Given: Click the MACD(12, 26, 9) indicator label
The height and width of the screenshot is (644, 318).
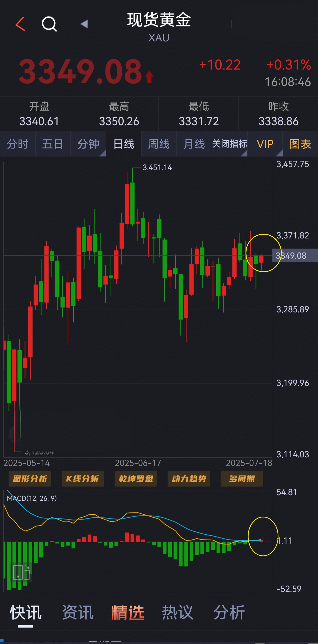Looking at the screenshot, I should point(32,498).
